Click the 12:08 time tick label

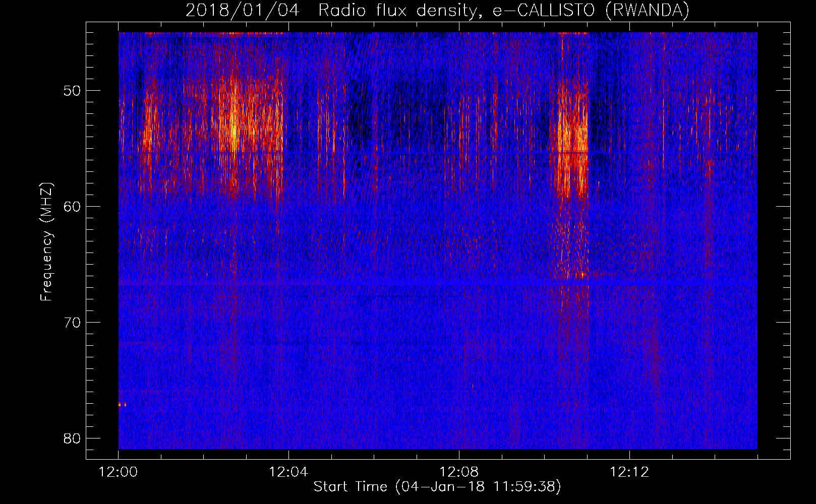pos(459,472)
